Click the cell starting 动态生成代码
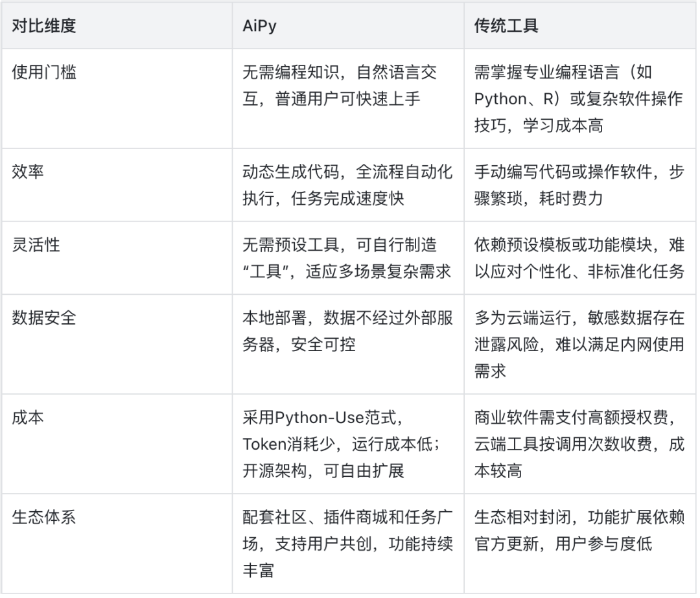700x598 pixels. tap(347, 185)
